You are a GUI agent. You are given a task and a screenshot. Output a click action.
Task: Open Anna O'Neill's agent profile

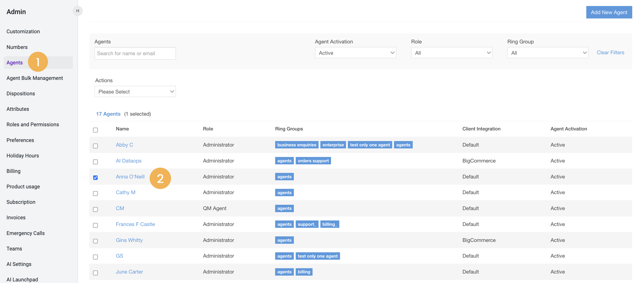(130, 177)
